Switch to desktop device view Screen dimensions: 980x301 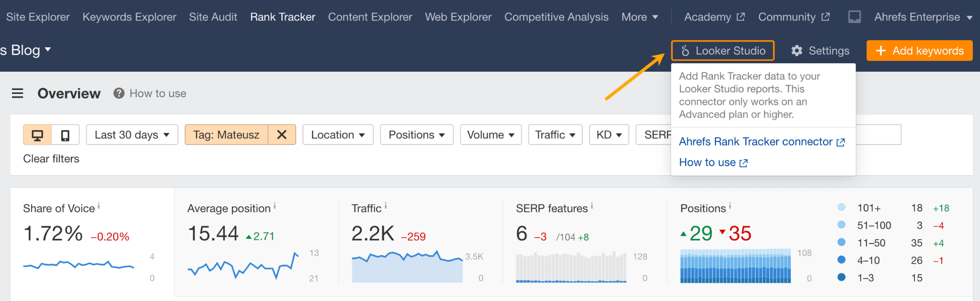37,135
